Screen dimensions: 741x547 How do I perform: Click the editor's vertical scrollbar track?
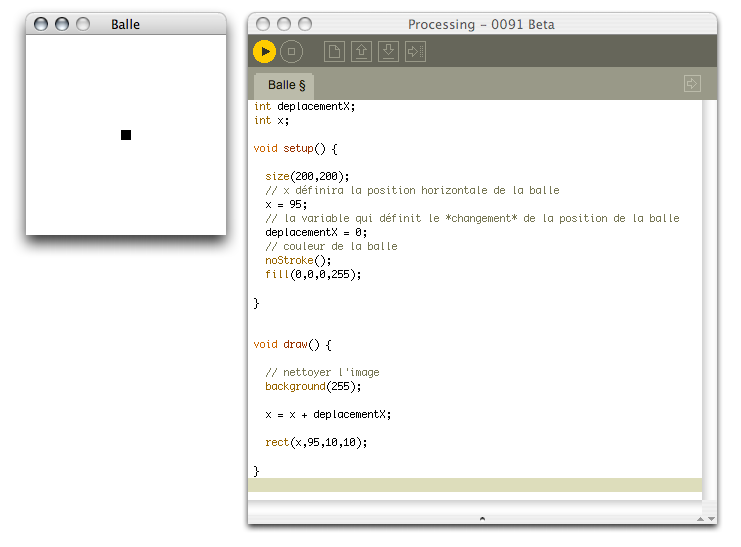(710, 300)
